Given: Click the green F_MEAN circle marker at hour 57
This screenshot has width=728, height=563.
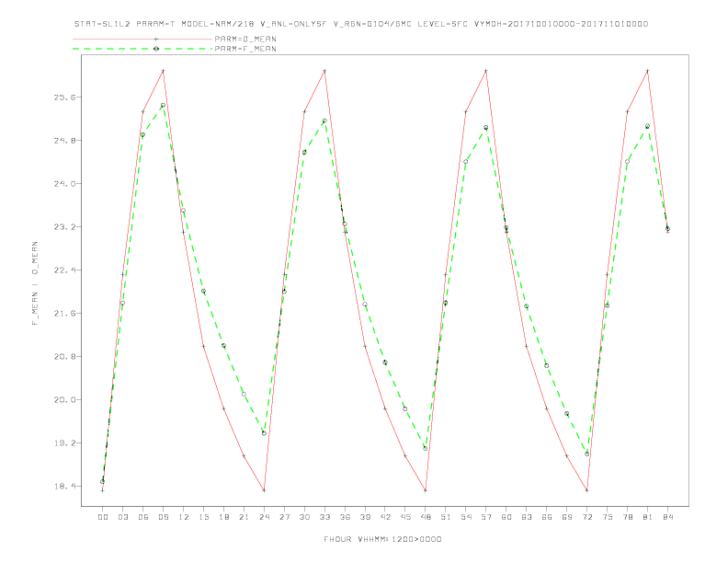Looking at the screenshot, I should click(x=486, y=127).
